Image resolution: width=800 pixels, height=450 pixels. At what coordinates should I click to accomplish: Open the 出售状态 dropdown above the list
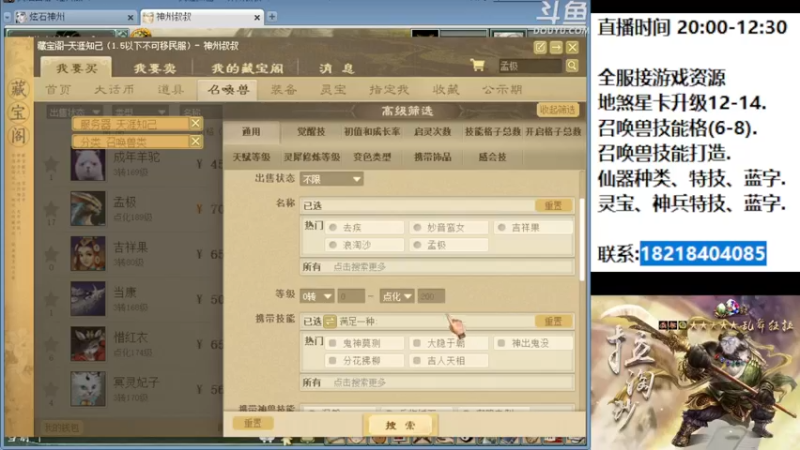(x=73, y=112)
